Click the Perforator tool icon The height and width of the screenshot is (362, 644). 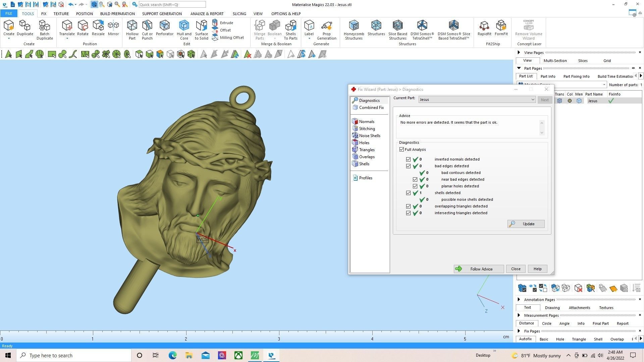pyautogui.click(x=164, y=27)
